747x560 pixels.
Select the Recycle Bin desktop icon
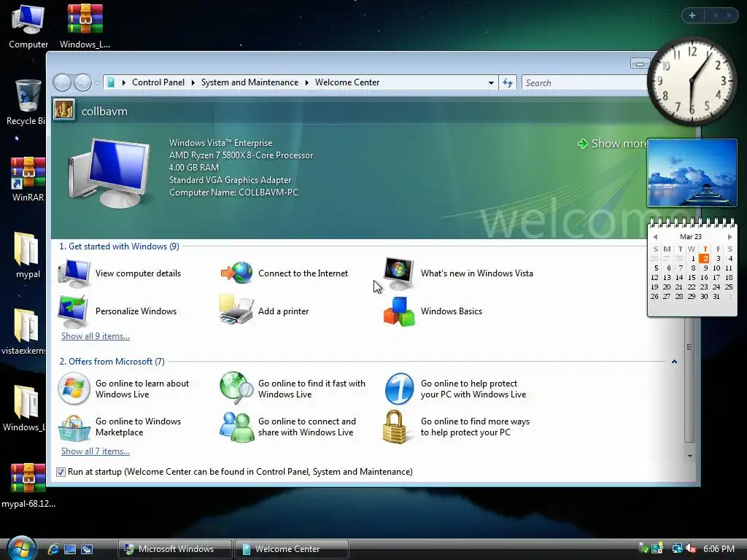27,102
